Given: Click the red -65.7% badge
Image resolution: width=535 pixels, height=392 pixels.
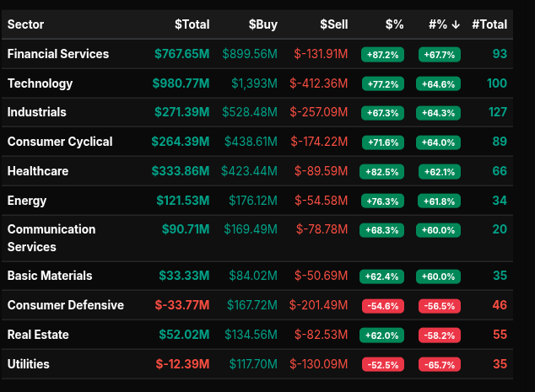Looking at the screenshot, I should 439,365.
